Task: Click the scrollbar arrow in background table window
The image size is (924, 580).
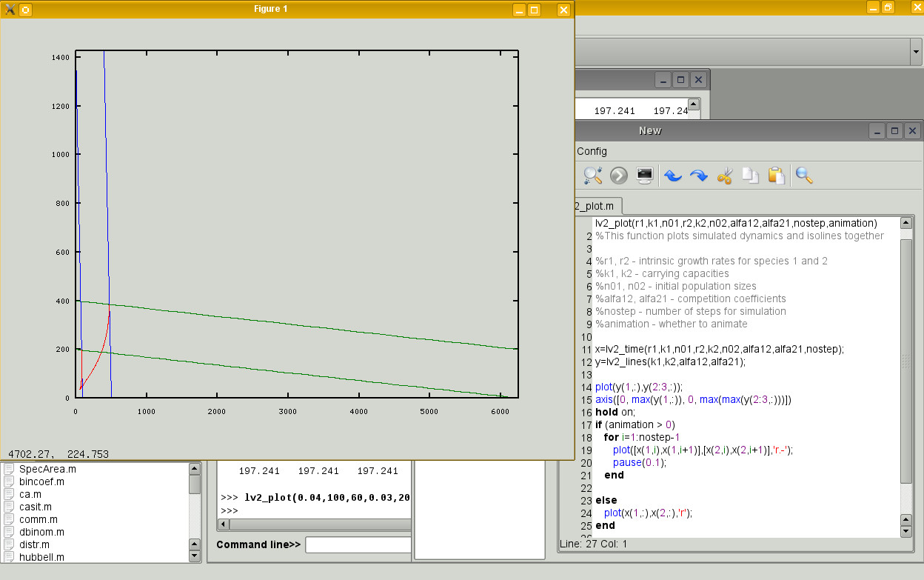Action: click(694, 104)
